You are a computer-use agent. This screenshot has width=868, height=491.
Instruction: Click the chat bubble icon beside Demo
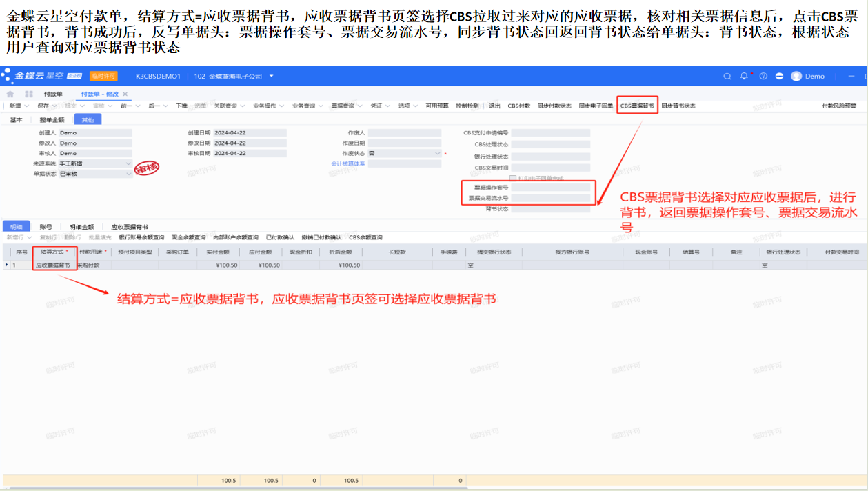(x=780, y=76)
